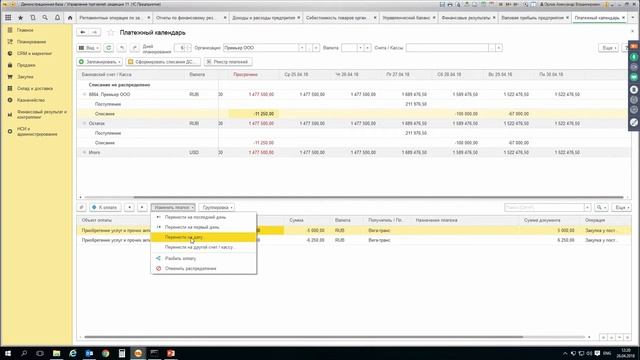Click Сформировать списания ДС button
The image size is (640, 360).
pyautogui.click(x=162, y=62)
